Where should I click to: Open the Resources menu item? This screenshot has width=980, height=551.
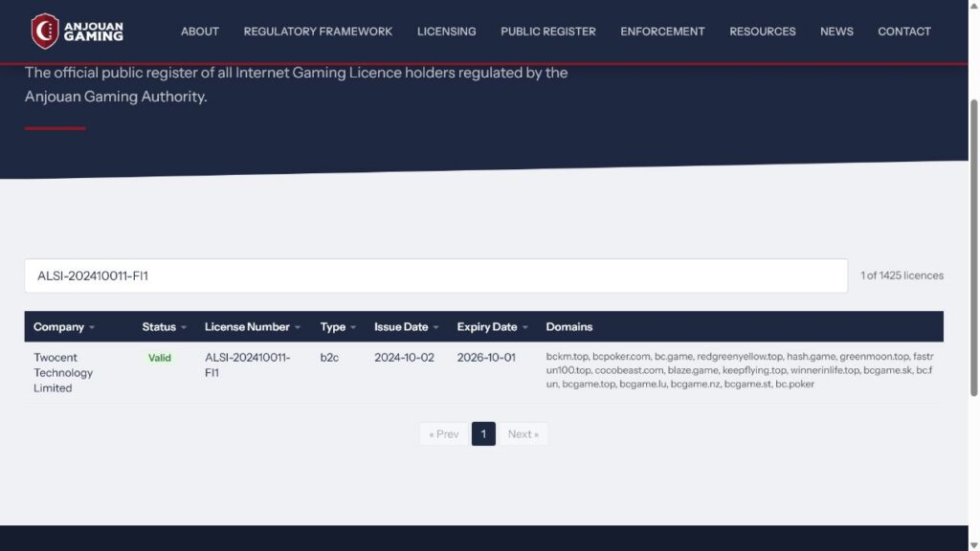(x=763, y=32)
